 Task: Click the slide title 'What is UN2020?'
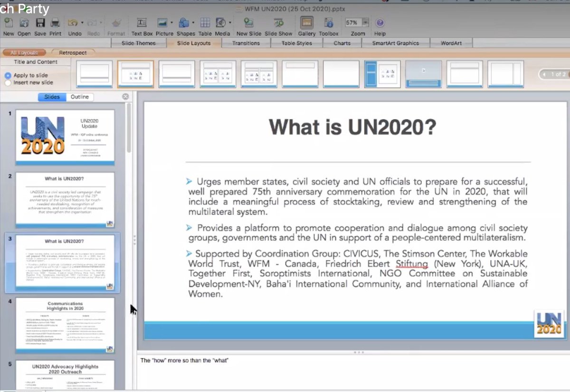coord(352,127)
